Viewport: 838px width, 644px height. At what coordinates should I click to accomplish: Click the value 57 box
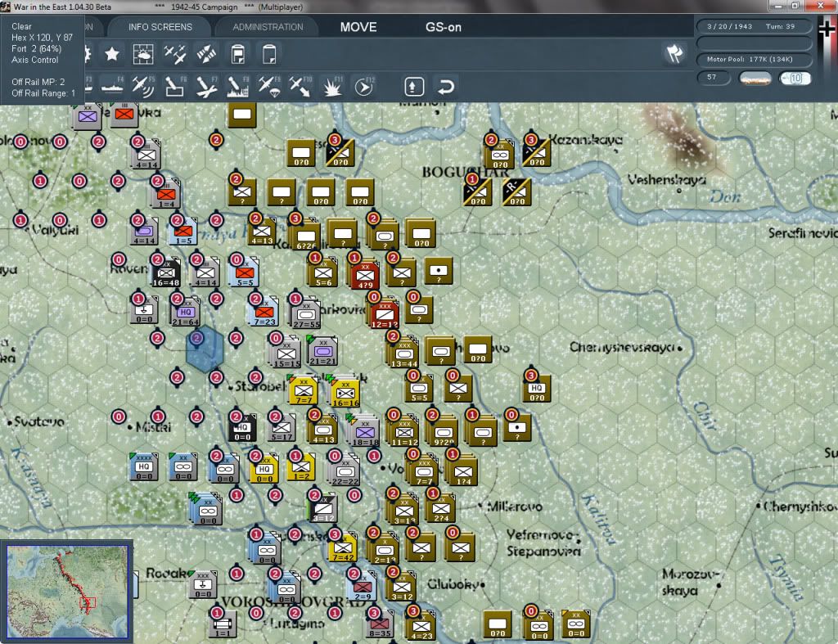[714, 78]
